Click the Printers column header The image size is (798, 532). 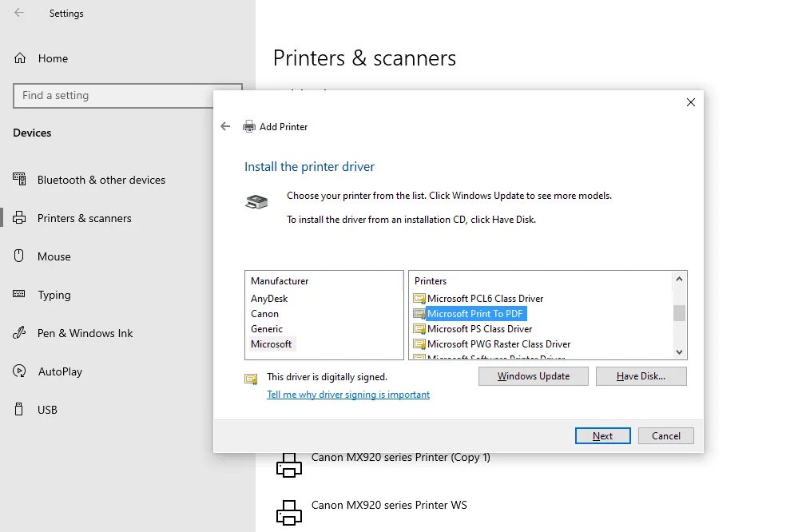(x=431, y=281)
